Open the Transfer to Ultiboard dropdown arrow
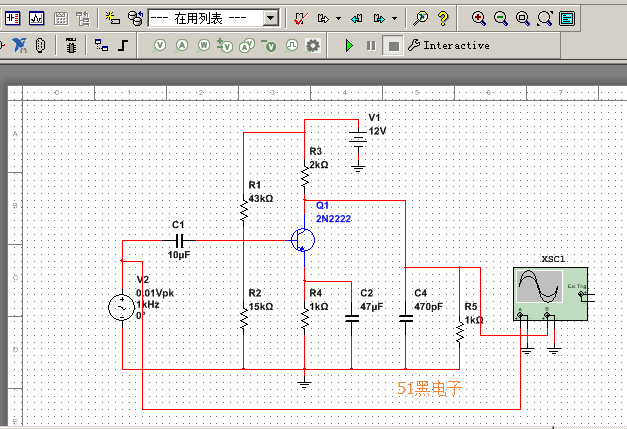 coord(338,18)
